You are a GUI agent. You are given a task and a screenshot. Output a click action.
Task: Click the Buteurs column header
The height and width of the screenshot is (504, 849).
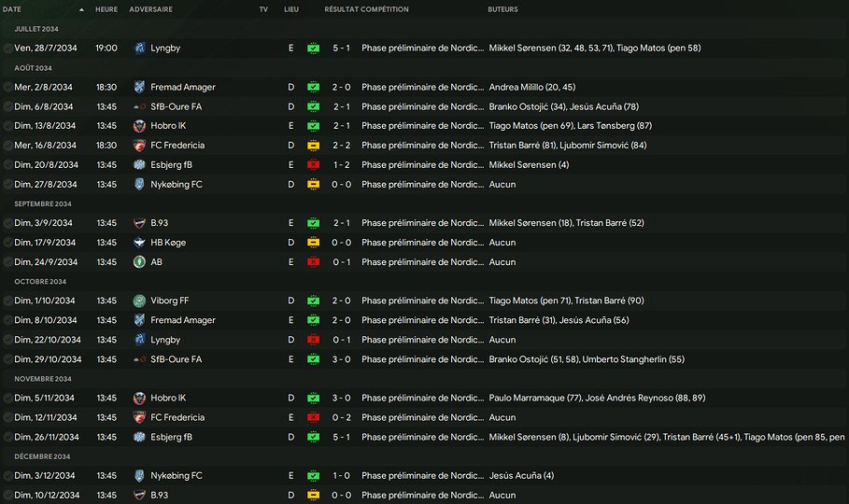click(503, 9)
